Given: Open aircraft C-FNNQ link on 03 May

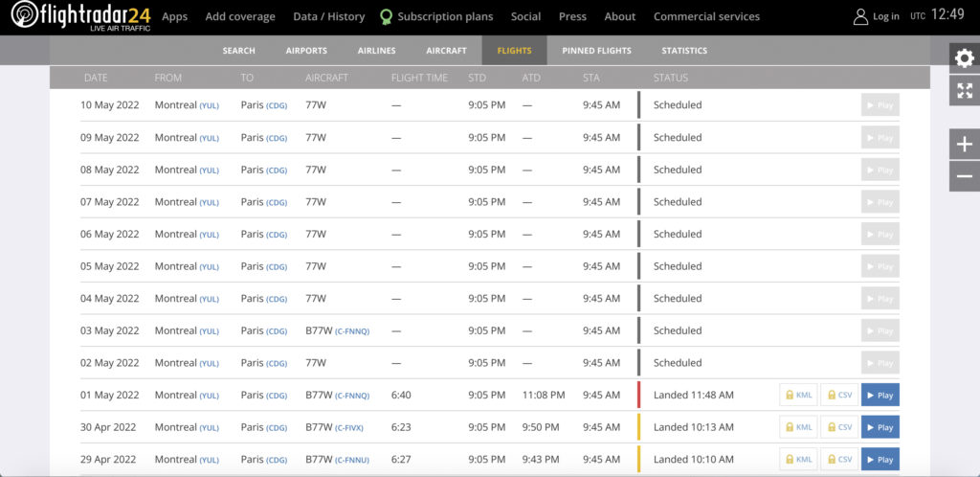Looking at the screenshot, I should (x=351, y=331).
